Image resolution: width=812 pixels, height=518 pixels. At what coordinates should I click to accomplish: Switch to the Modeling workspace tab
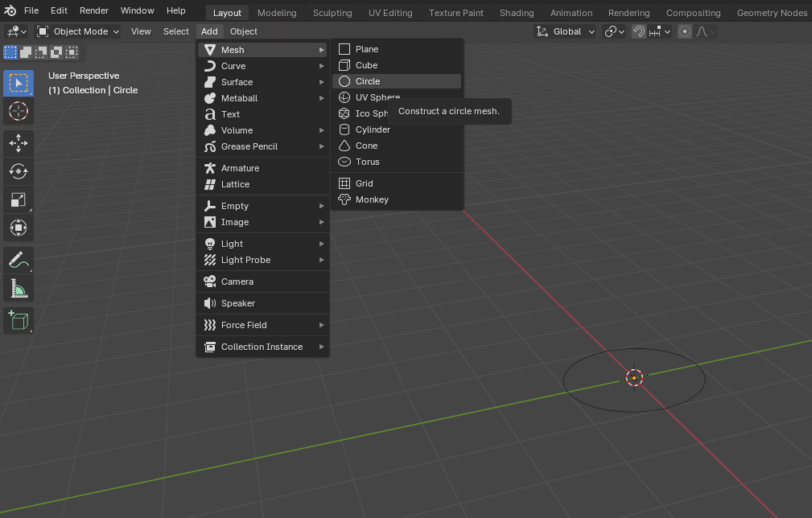277,13
